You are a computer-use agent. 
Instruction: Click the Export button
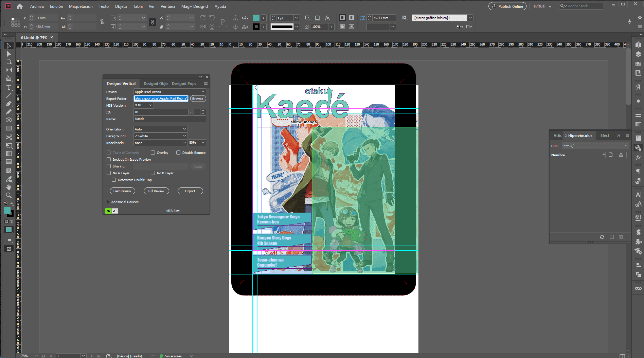[190, 191]
